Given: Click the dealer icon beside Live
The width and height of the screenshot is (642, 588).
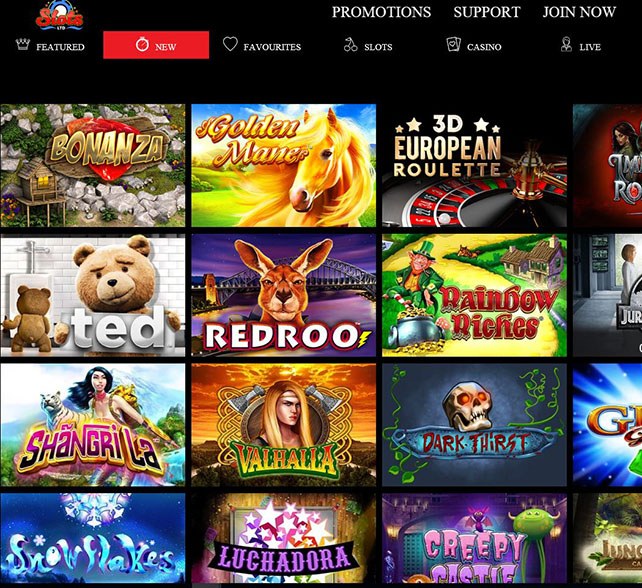Looking at the screenshot, I should [566, 44].
